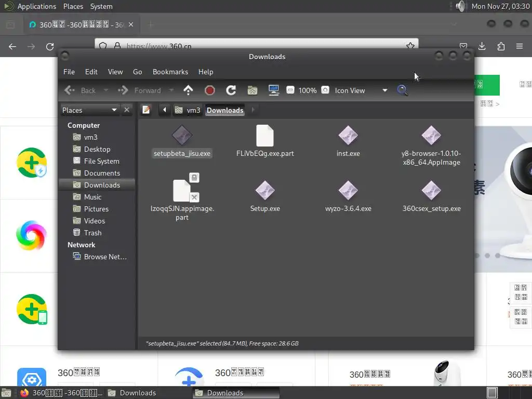Bookmark page with star icon
This screenshot has height=399, width=532.
point(410,46)
